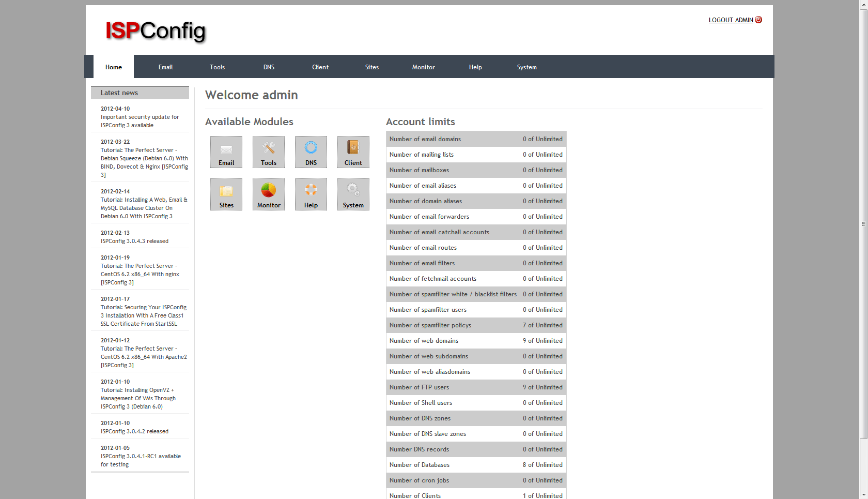The width and height of the screenshot is (868, 499).
Task: Select the Number of mailing lists row
Action: pyautogui.click(x=476, y=155)
